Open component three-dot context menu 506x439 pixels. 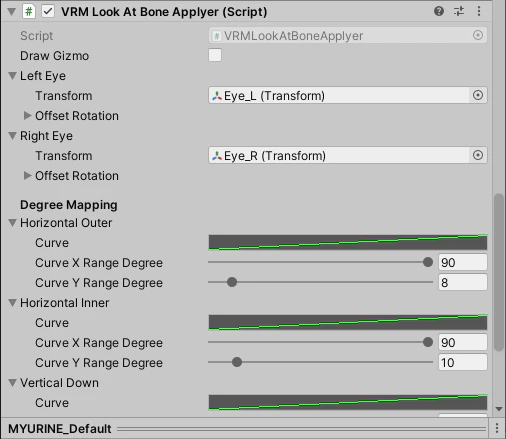pos(479,11)
